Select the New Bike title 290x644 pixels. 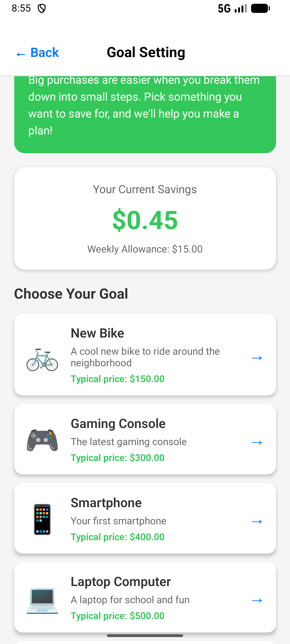click(x=97, y=333)
